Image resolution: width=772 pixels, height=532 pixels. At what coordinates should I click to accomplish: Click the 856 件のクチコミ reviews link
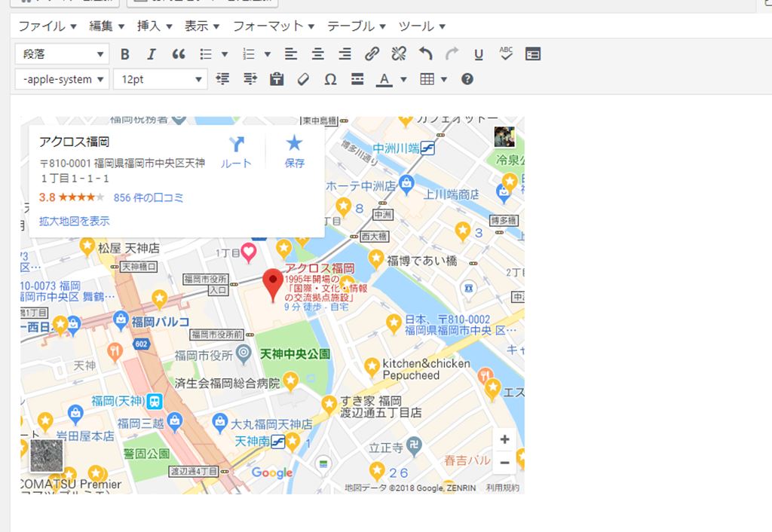[149, 198]
